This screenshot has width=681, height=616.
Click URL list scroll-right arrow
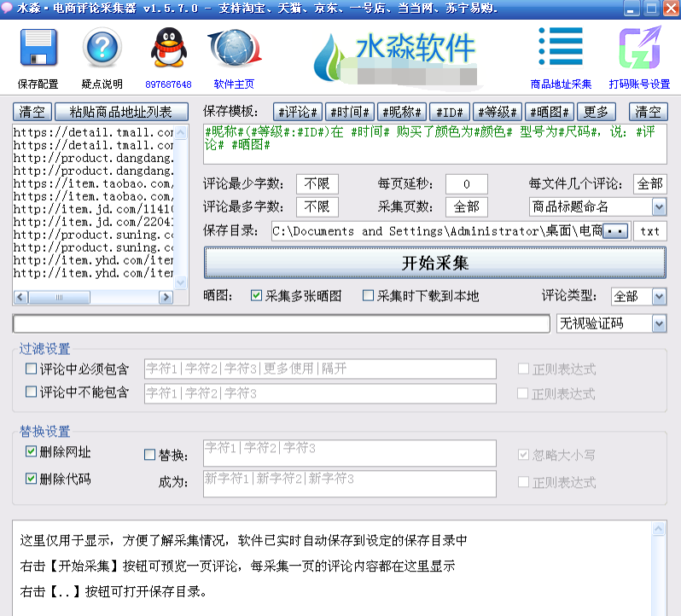(x=166, y=298)
